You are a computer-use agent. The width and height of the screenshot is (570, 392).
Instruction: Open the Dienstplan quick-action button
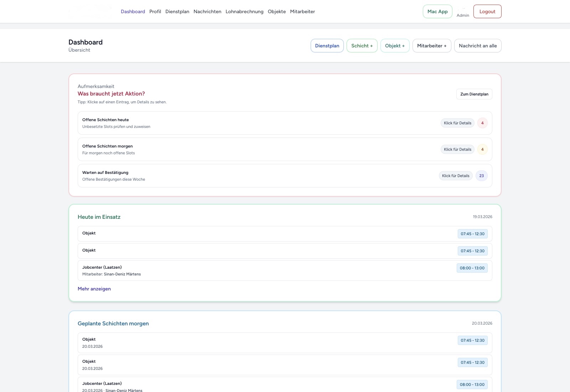tap(327, 46)
